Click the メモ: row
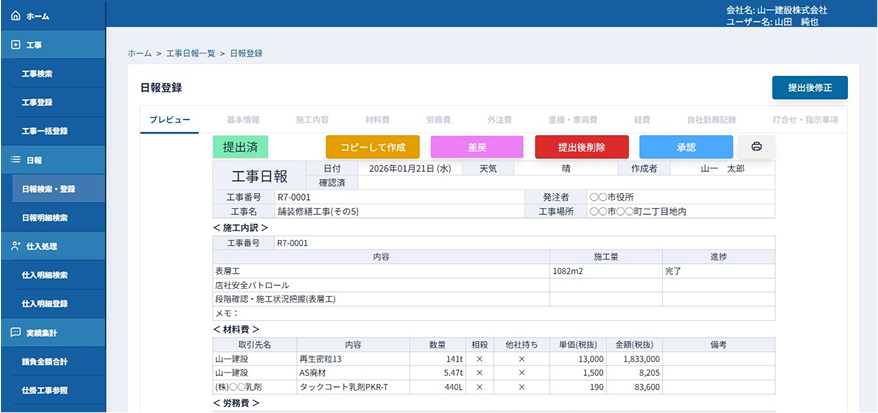 (x=494, y=313)
